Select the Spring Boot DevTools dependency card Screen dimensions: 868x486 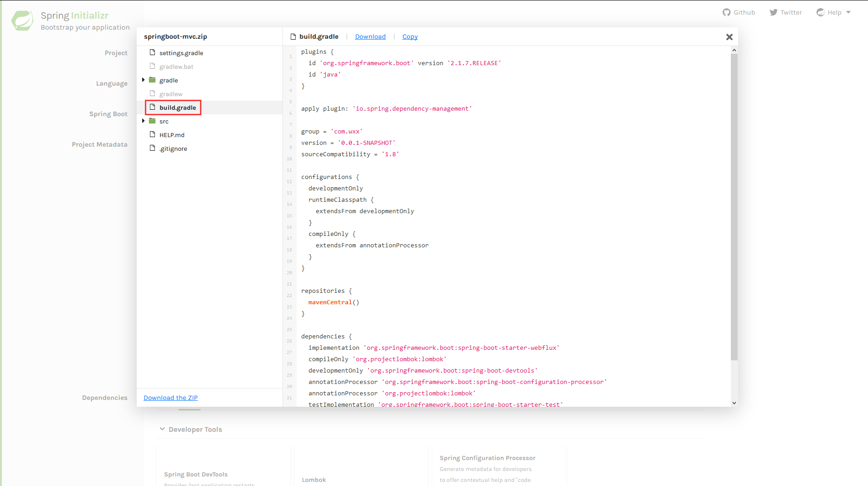(x=223, y=466)
